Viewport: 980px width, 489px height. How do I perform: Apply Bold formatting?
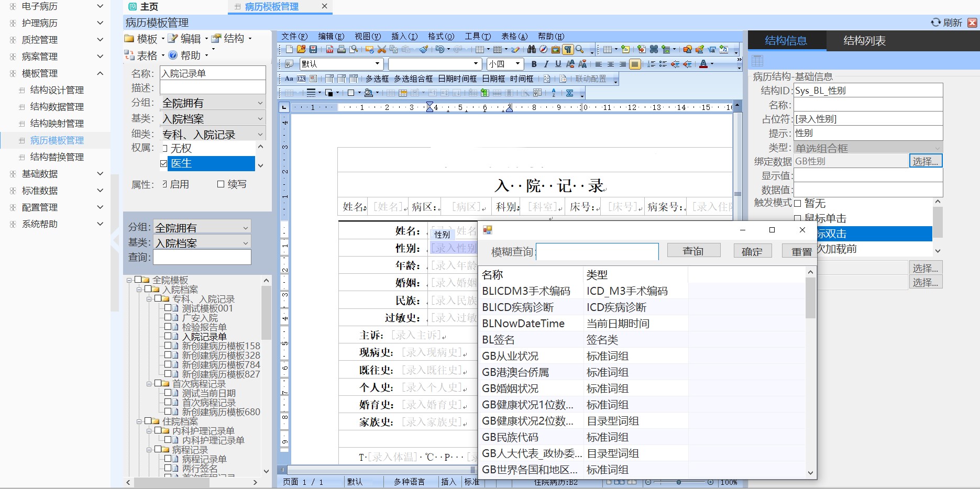(534, 64)
